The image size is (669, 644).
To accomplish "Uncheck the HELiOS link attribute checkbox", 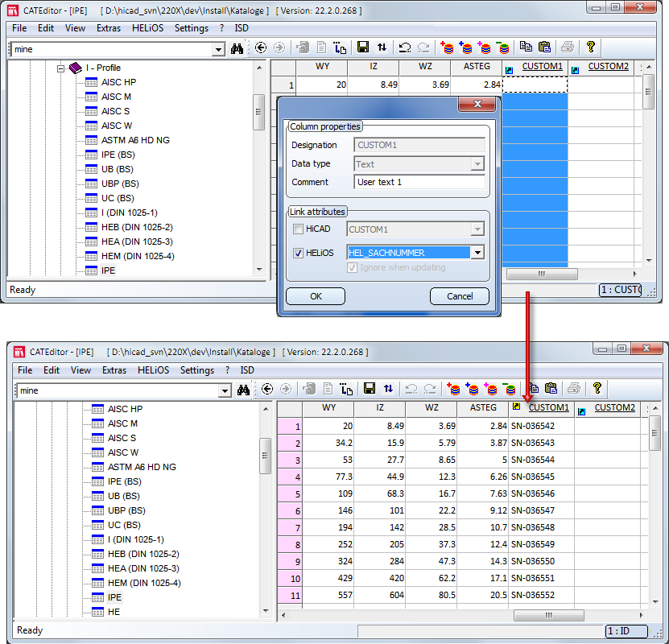I will click(x=298, y=253).
